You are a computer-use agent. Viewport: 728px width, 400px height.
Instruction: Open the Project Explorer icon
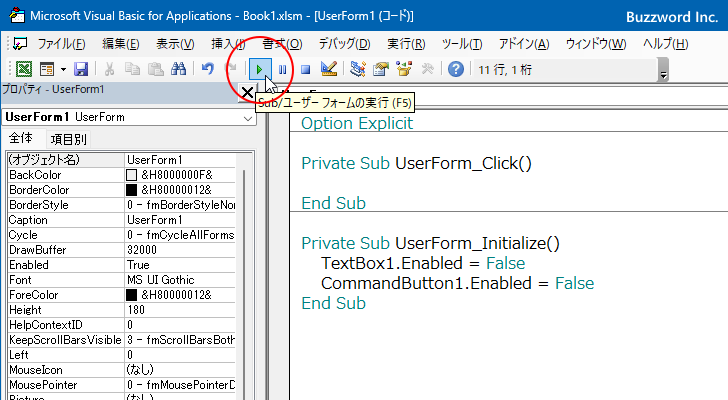coord(358,69)
